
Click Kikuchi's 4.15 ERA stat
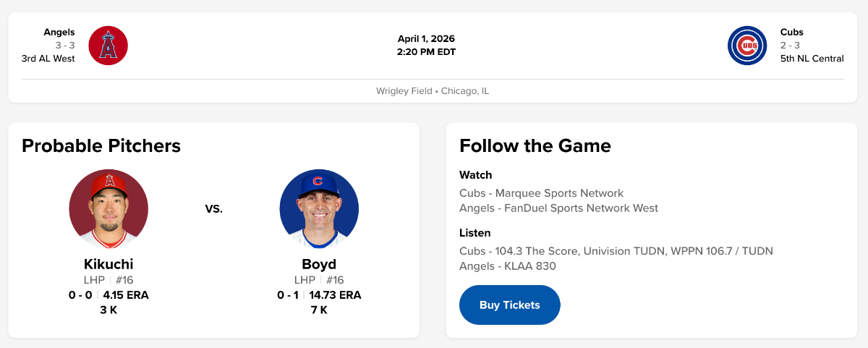click(126, 295)
